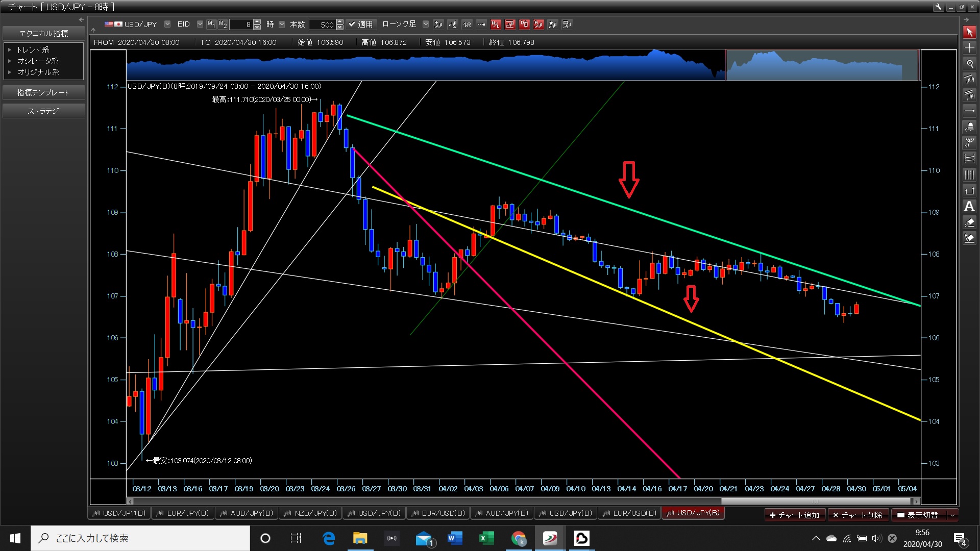
Task: Open the USD/JPY currency pair dropdown
Action: 167,24
